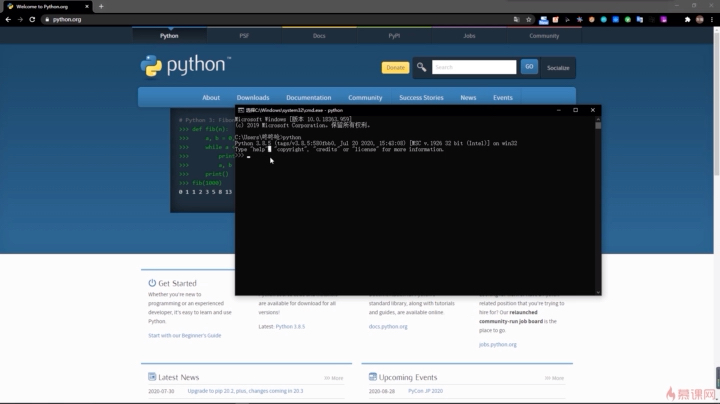Viewport: 720px width, 404px height.
Task: Close the Welcome to Python.org tab
Action: 87,6
